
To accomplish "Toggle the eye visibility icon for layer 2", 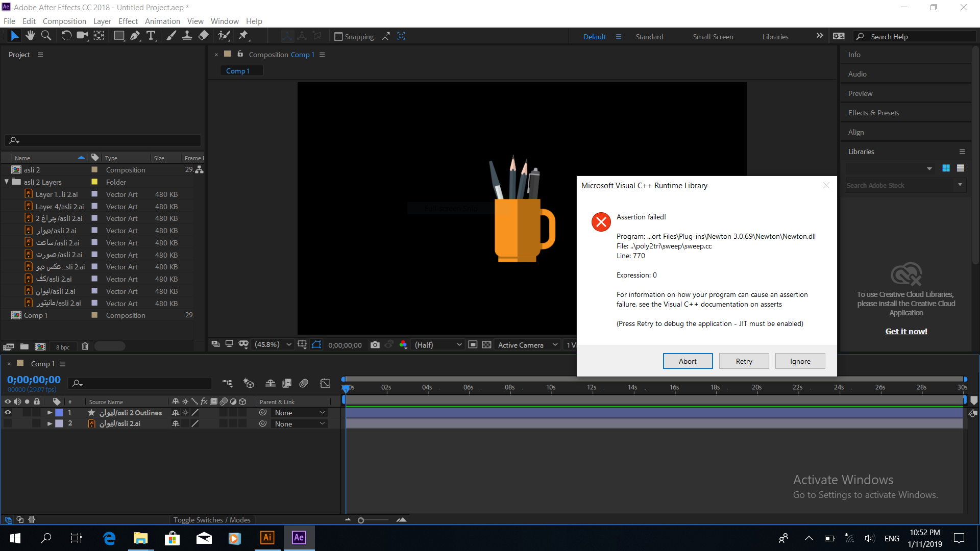I will 8,423.
